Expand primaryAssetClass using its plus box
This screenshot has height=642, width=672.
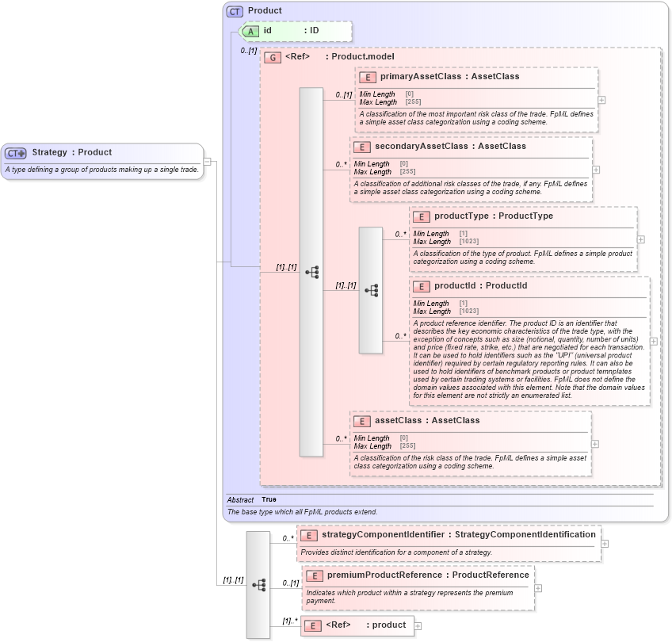coord(602,99)
